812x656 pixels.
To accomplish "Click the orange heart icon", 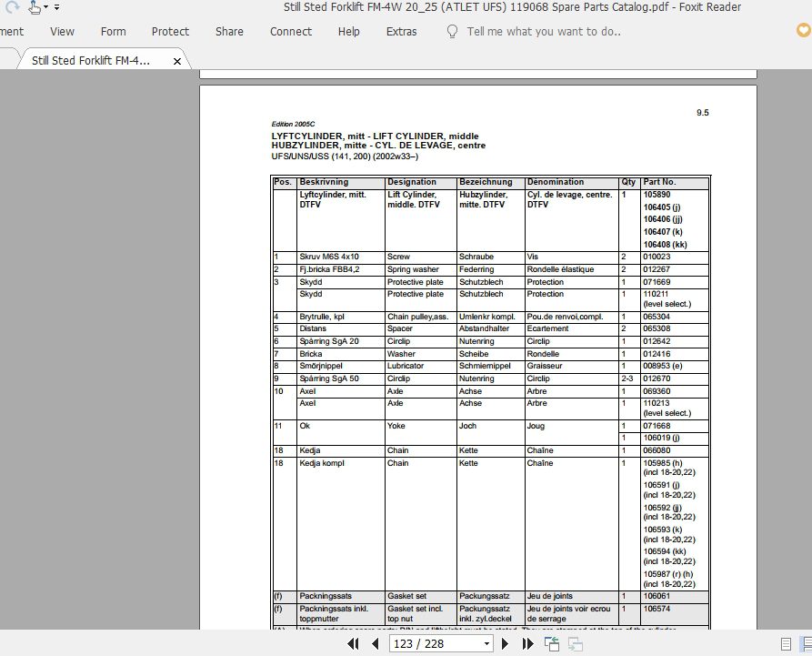I will pos(804,31).
